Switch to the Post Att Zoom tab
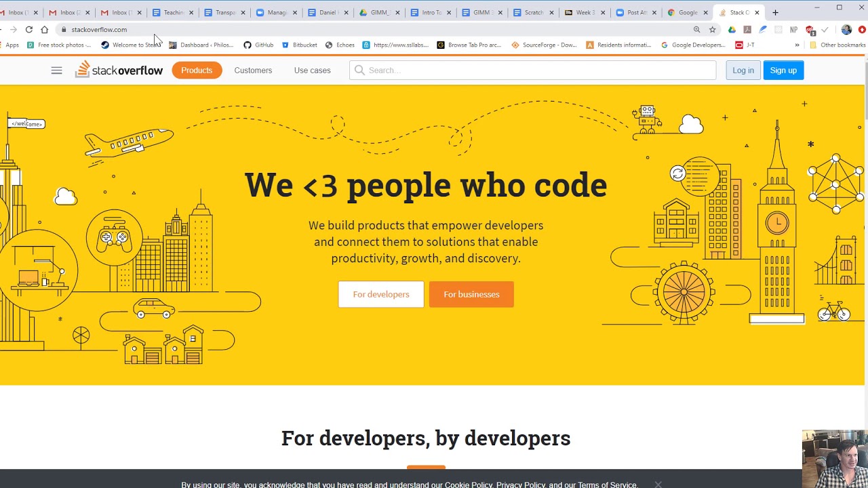This screenshot has width=868, height=488. click(x=635, y=12)
